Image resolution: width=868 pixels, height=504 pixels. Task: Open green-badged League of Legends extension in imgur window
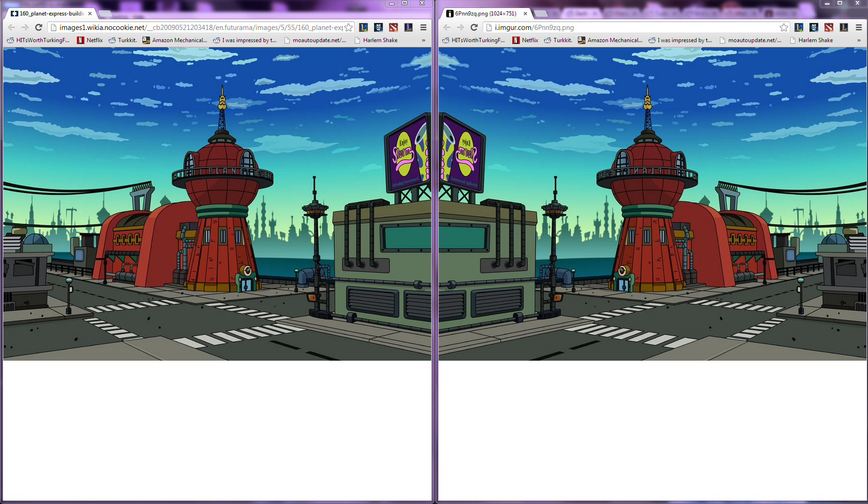click(x=799, y=28)
